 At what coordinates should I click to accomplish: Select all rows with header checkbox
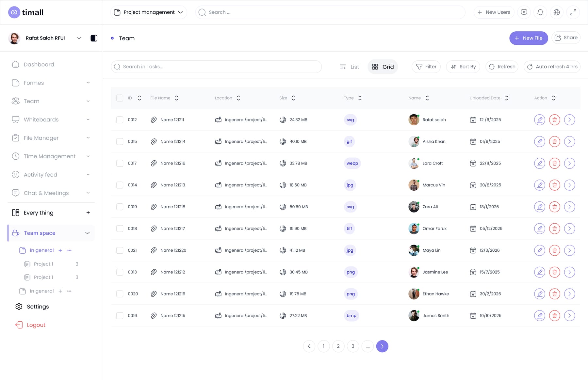(120, 98)
